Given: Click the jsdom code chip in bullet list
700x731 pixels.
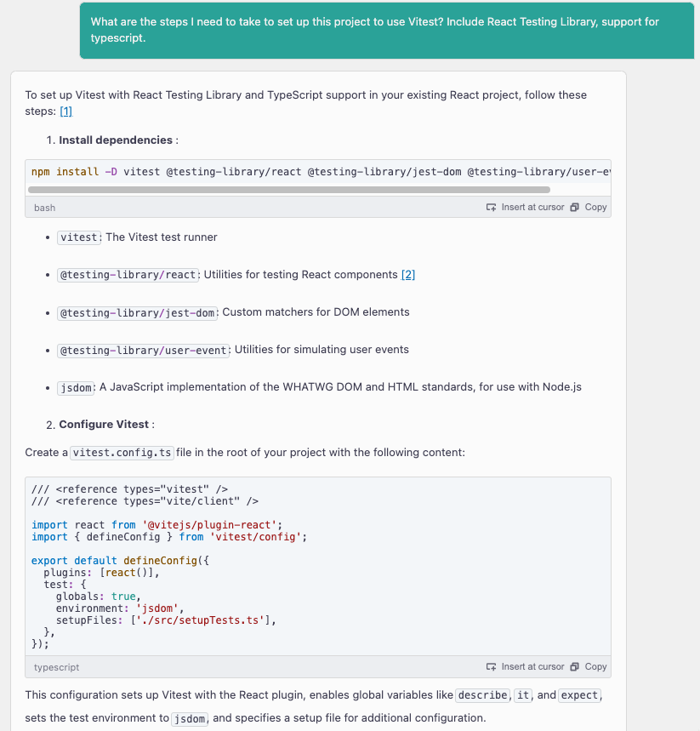Looking at the screenshot, I should (75, 387).
